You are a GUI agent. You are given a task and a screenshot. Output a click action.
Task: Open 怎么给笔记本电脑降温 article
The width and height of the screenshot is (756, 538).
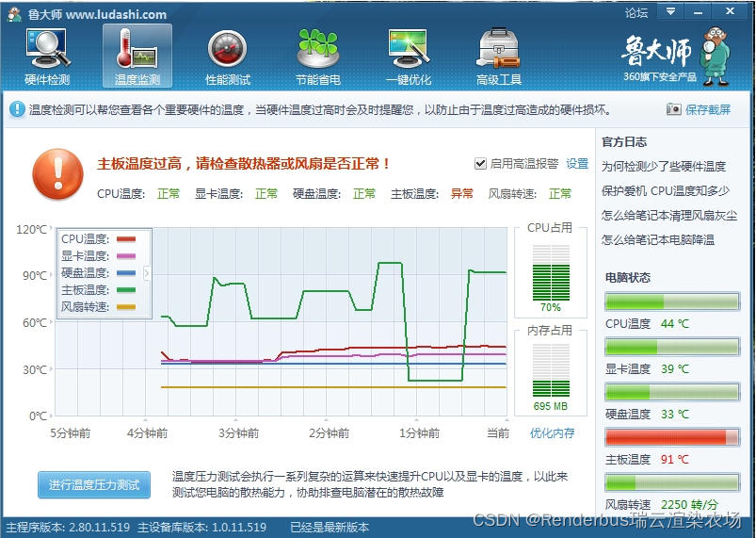point(658,240)
